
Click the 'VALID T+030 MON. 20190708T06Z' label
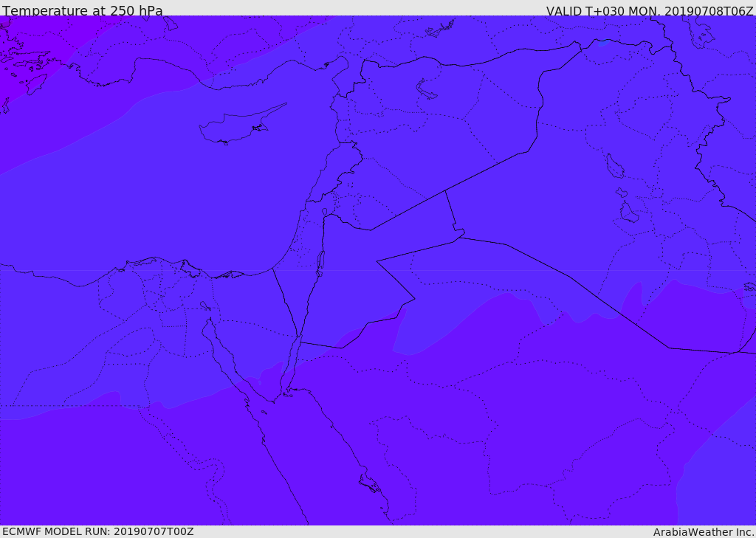[650, 10]
